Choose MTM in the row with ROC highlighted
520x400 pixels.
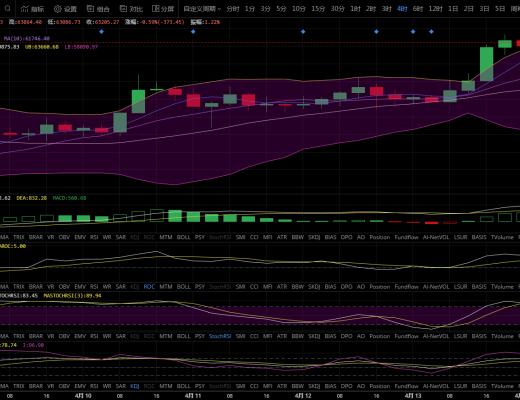[x=166, y=287]
